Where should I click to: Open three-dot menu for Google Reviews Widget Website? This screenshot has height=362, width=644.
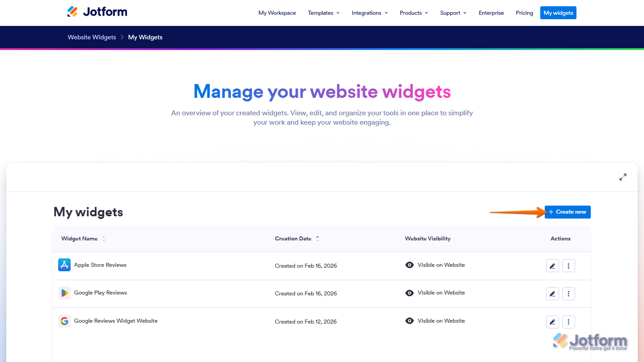568,322
